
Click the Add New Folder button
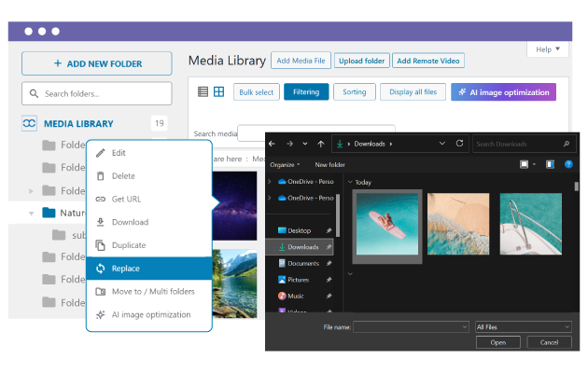[96, 63]
